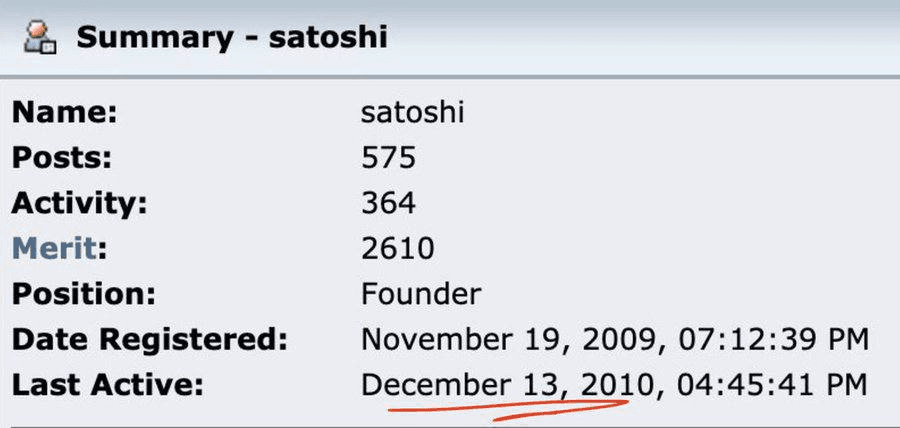Click the Activity: label

point(79,204)
